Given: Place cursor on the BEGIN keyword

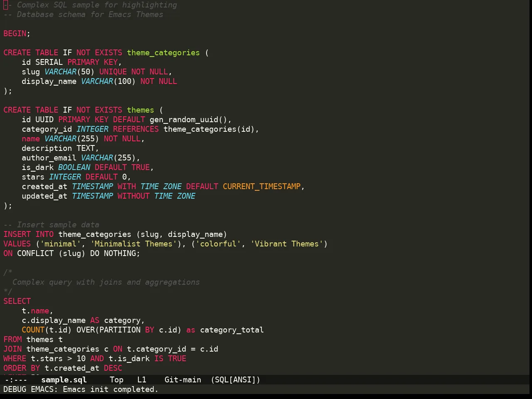Looking at the screenshot, I should [15, 34].
